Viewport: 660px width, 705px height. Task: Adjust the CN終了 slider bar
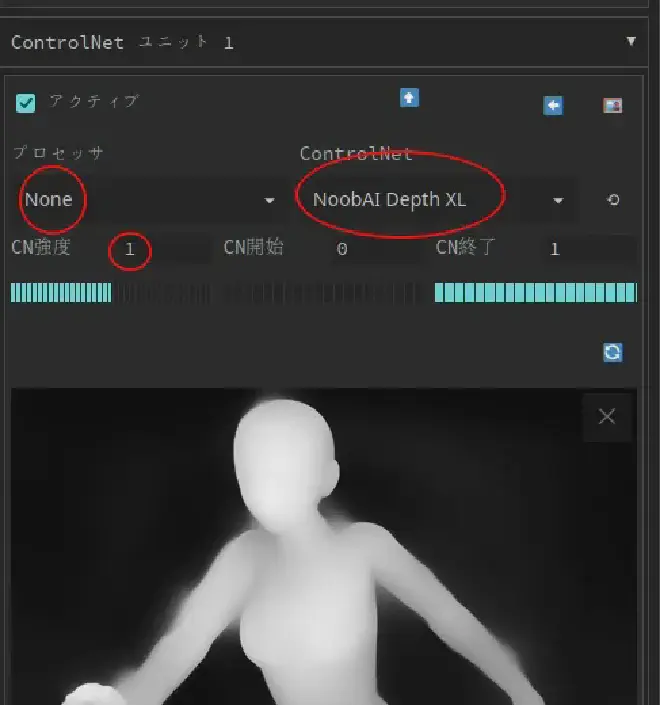[x=536, y=293]
